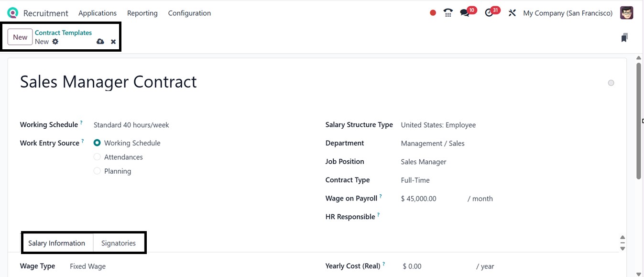The height and width of the screenshot is (277, 644).
Task: Click the red recording status dot icon
Action: tap(433, 13)
